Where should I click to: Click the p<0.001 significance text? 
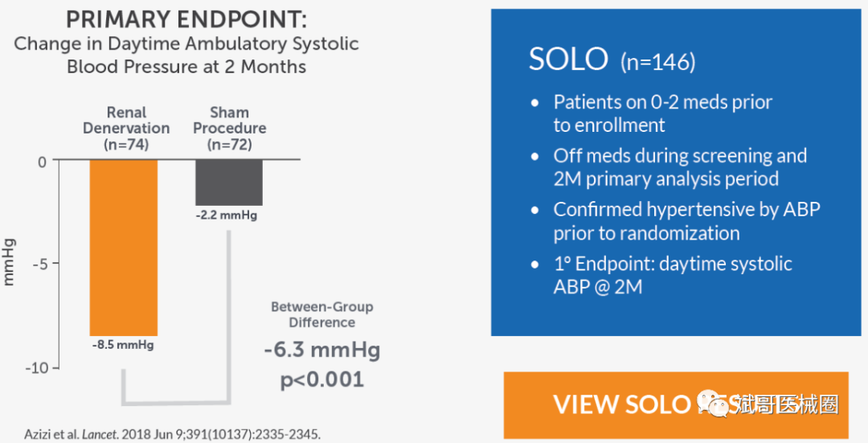[x=322, y=379]
